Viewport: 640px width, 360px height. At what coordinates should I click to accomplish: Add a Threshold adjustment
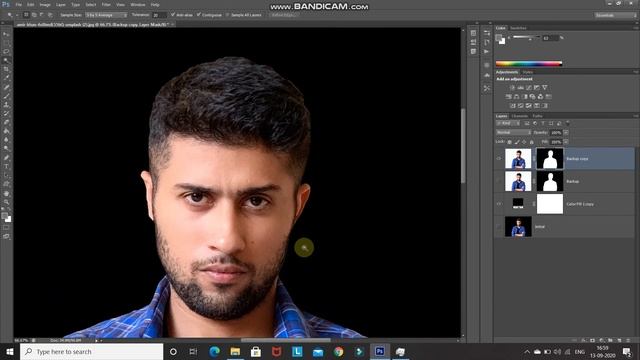(x=529, y=106)
